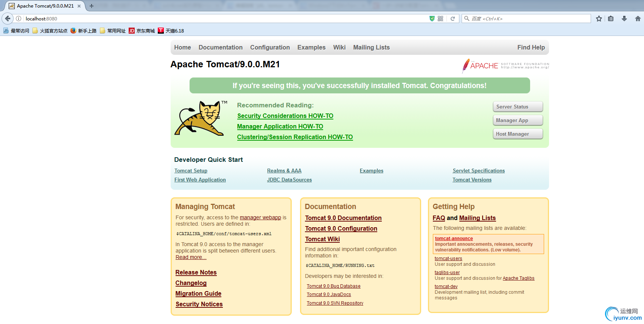Open the tomcat-dev mailing list link

[x=446, y=287]
